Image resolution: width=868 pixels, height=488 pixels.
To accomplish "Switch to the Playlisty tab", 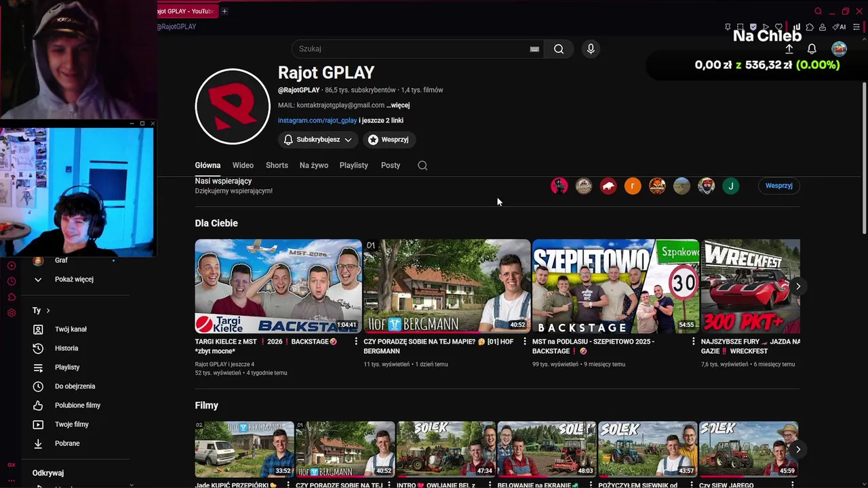I will tap(354, 165).
